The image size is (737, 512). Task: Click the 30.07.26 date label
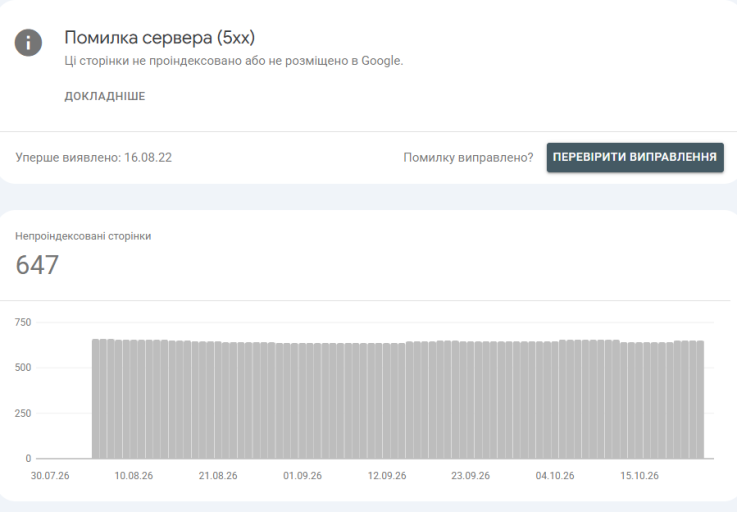50,476
